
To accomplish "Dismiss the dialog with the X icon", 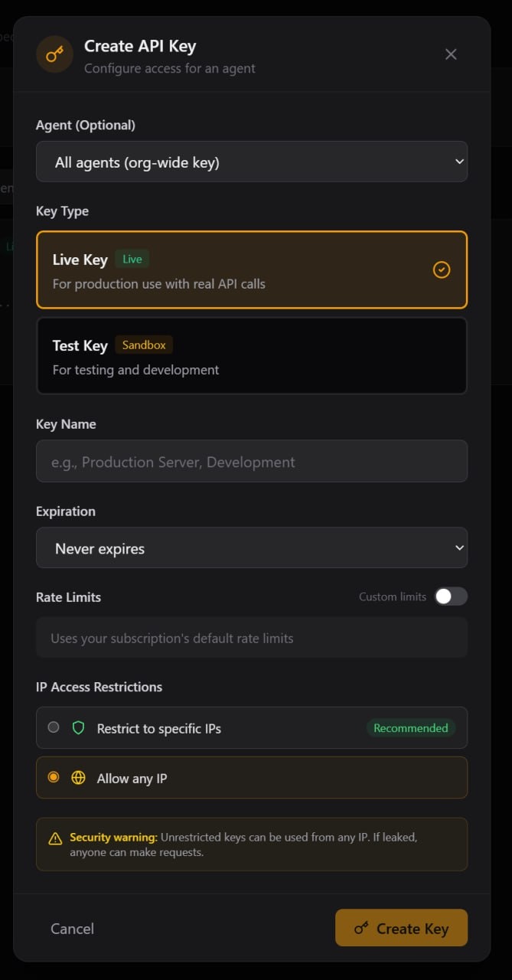I will coord(451,54).
